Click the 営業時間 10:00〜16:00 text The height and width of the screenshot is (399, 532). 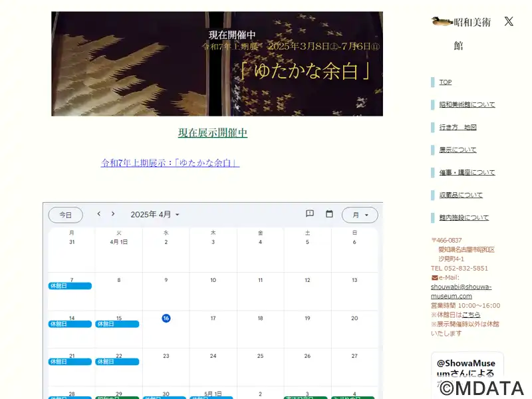[465, 305]
